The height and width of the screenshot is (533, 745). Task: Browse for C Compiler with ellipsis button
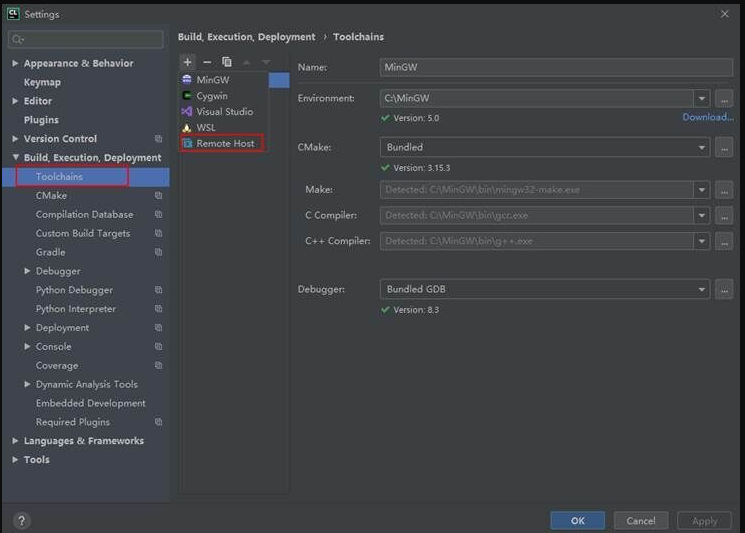click(x=724, y=216)
